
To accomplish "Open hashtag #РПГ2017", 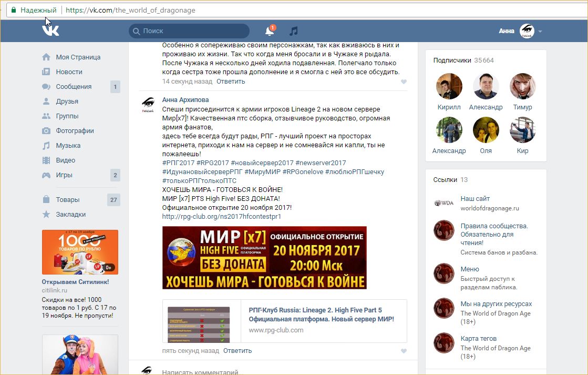I will pyautogui.click(x=178, y=163).
